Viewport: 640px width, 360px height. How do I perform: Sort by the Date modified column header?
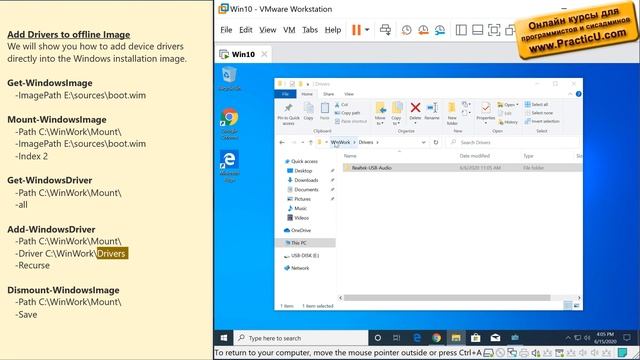point(474,156)
